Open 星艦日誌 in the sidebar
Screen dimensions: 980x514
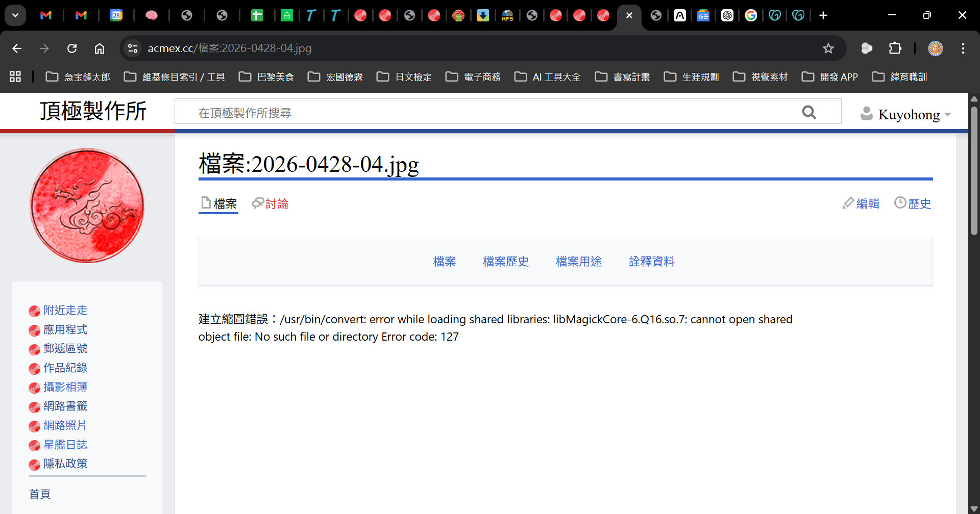coord(65,445)
